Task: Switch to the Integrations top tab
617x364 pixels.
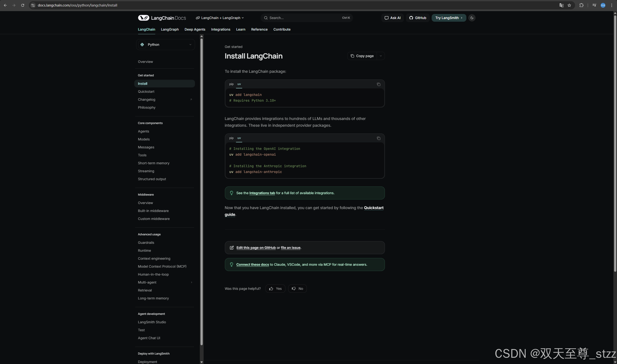Action: [221, 29]
